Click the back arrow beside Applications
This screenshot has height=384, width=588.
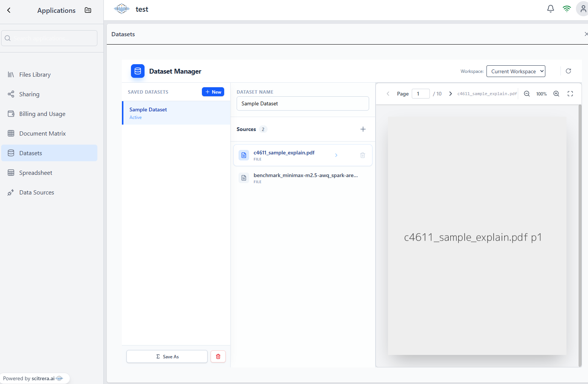coord(9,10)
